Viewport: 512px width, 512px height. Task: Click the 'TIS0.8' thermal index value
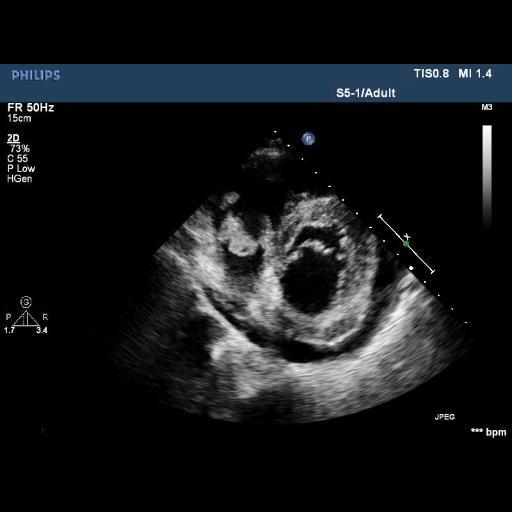(431, 74)
